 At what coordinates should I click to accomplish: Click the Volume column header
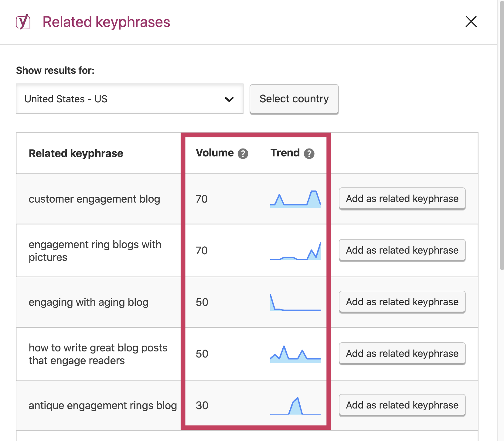pos(214,153)
